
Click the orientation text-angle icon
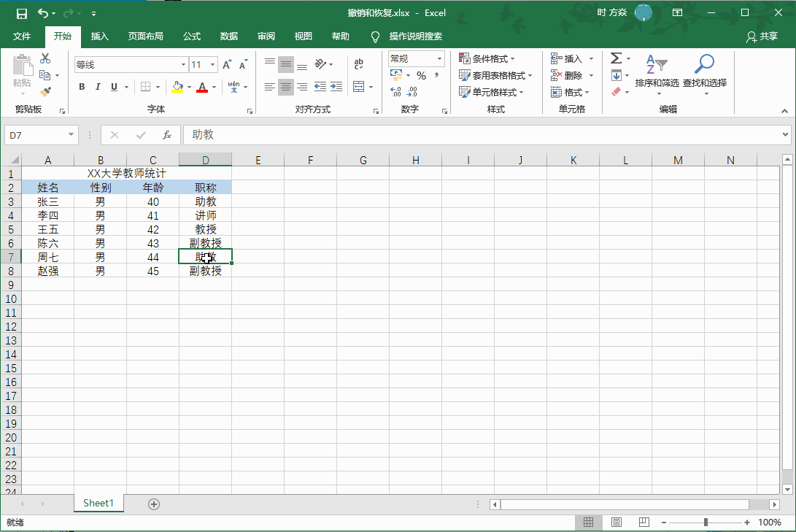320,64
